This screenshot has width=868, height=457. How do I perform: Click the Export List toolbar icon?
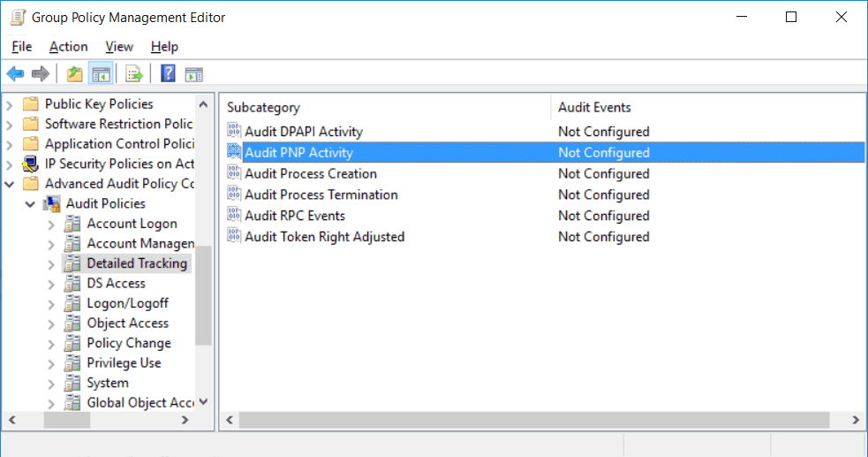(134, 73)
